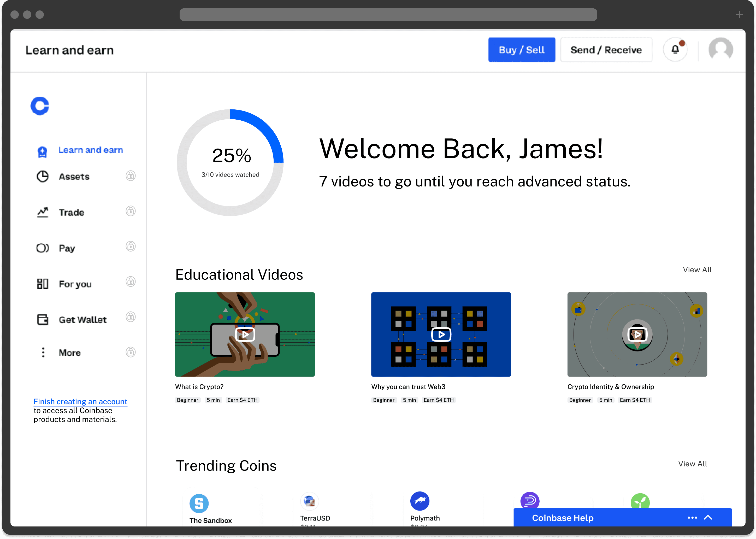Click the lock icon beside More
Screen dimensions: 756x539
(131, 352)
